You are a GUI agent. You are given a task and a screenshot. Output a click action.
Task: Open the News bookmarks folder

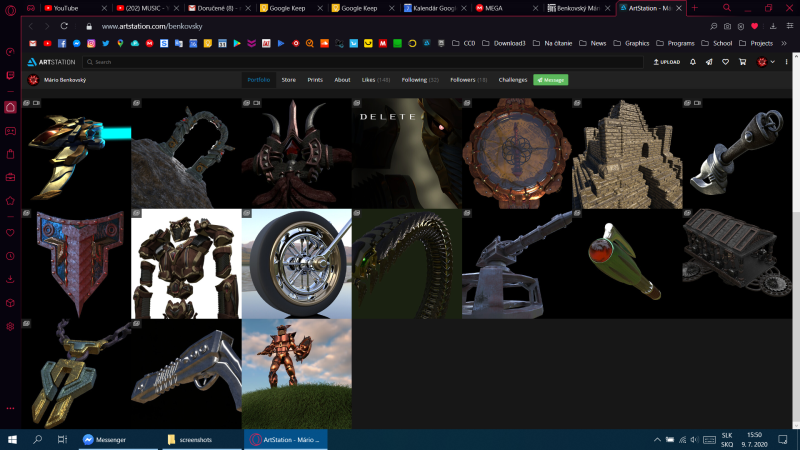pos(592,43)
